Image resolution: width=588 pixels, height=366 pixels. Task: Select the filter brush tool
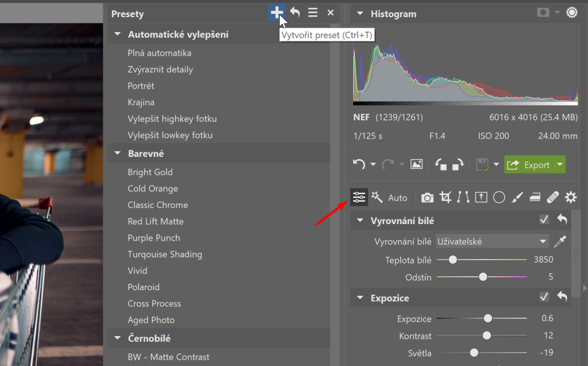click(x=517, y=197)
